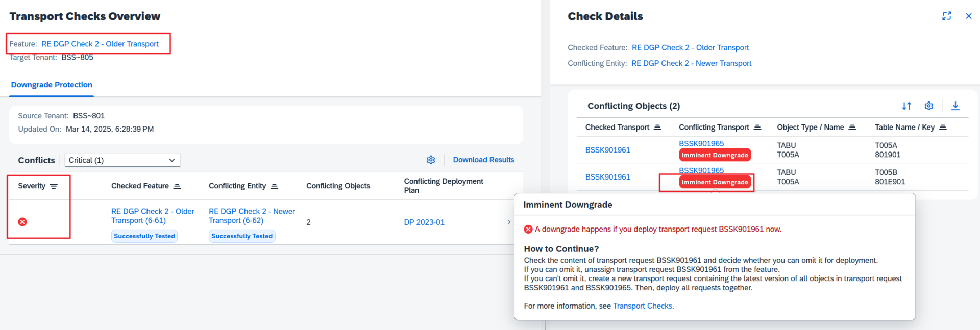Expand the conflict row details chevron
The width and height of the screenshot is (980, 330).
(x=509, y=222)
